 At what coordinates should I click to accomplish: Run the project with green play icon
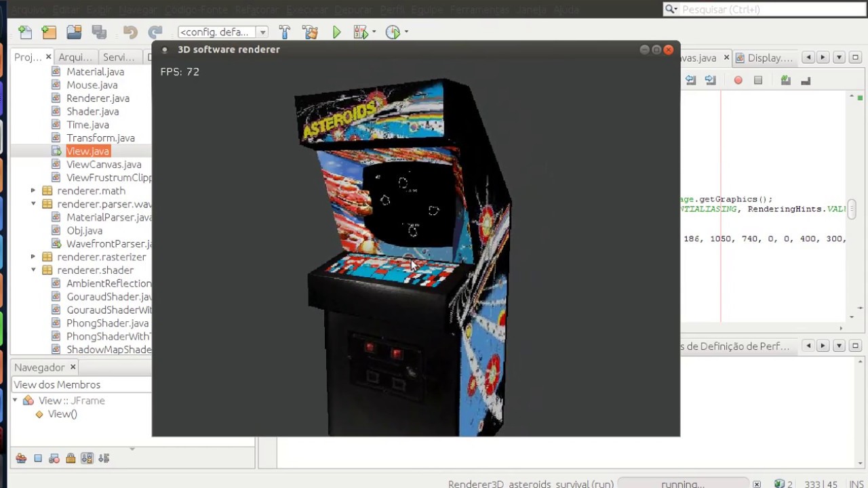pyautogui.click(x=336, y=32)
